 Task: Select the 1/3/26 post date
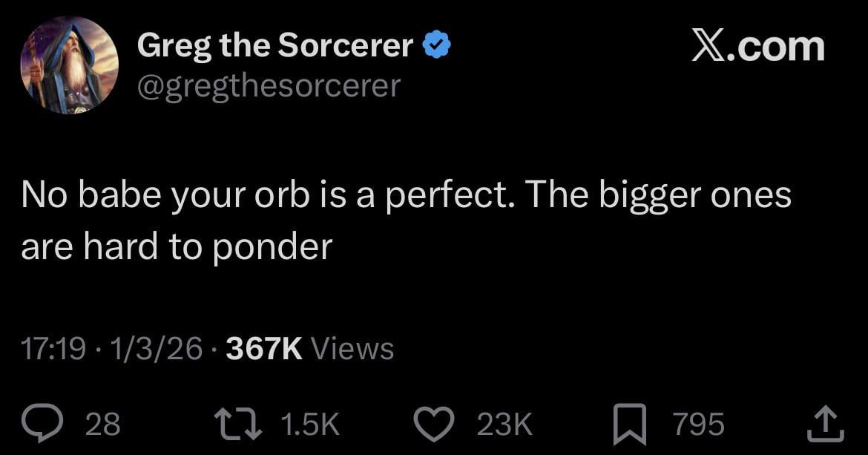tap(157, 347)
